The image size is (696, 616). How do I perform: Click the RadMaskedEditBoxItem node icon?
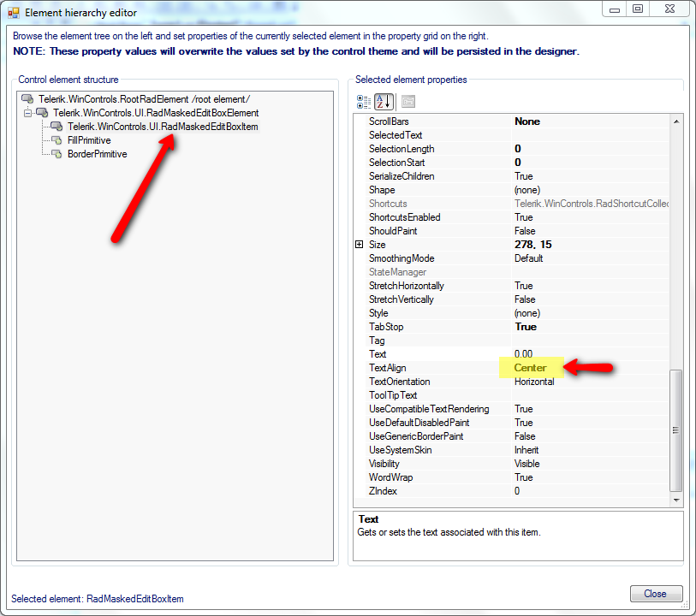pos(57,127)
